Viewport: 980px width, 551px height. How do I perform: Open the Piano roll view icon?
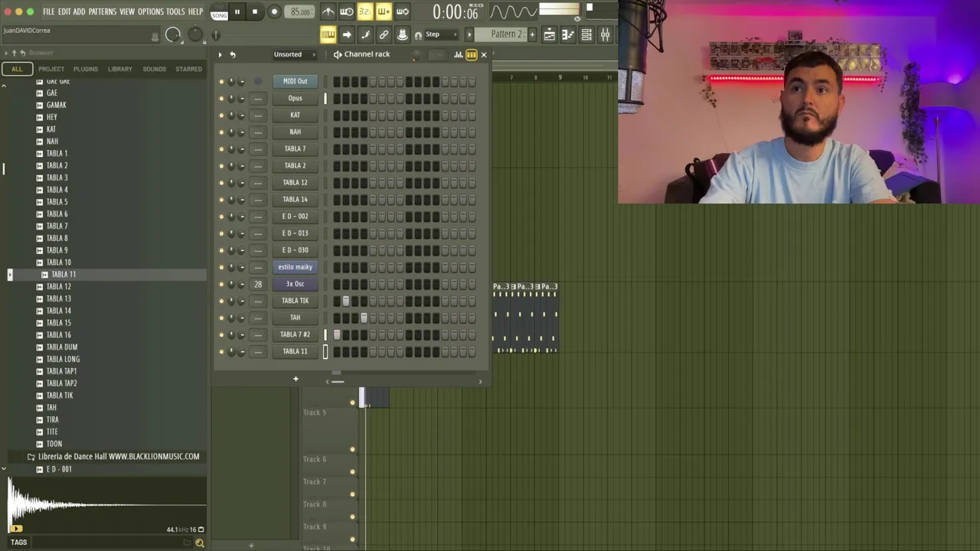tap(567, 34)
